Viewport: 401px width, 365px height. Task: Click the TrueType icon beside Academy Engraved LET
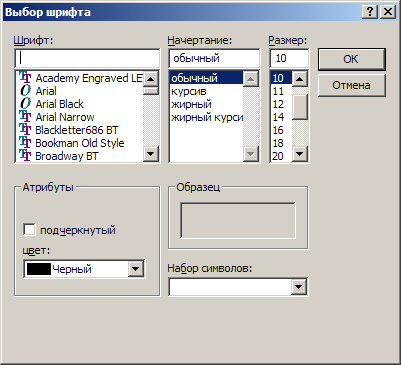point(25,78)
